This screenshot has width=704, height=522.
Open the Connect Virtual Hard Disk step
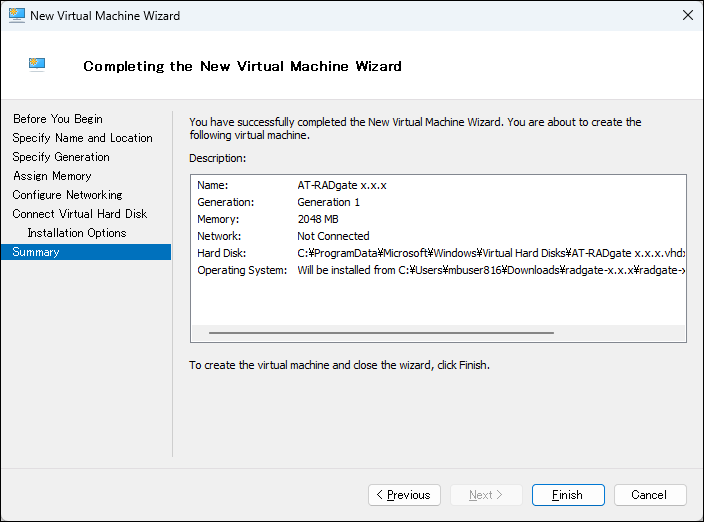pos(79,214)
